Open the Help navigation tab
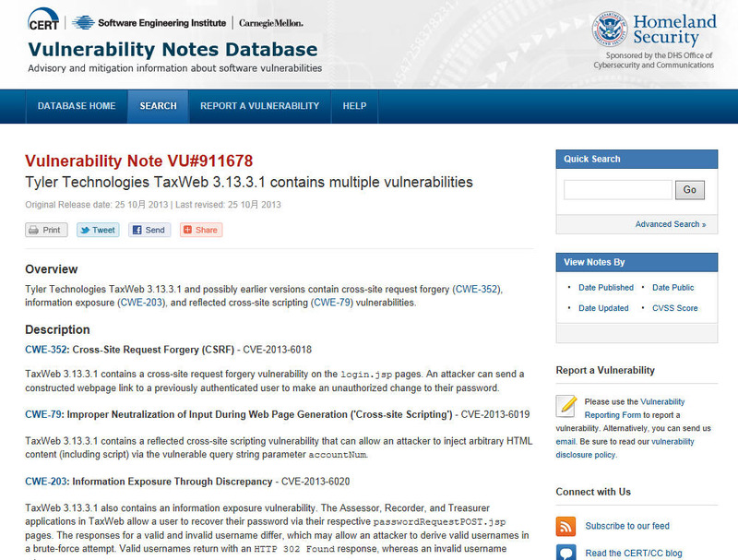The image size is (738, 560). tap(354, 106)
